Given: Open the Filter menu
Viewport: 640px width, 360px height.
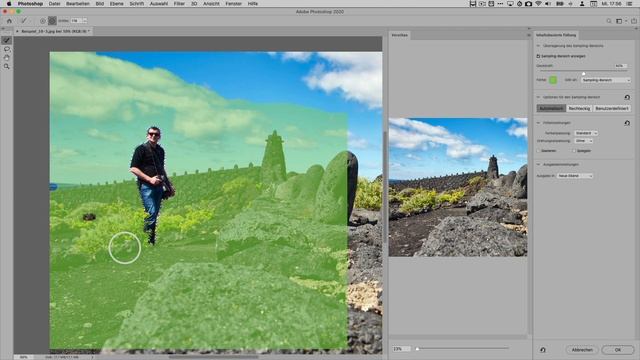Looking at the screenshot, I should [x=179, y=4].
